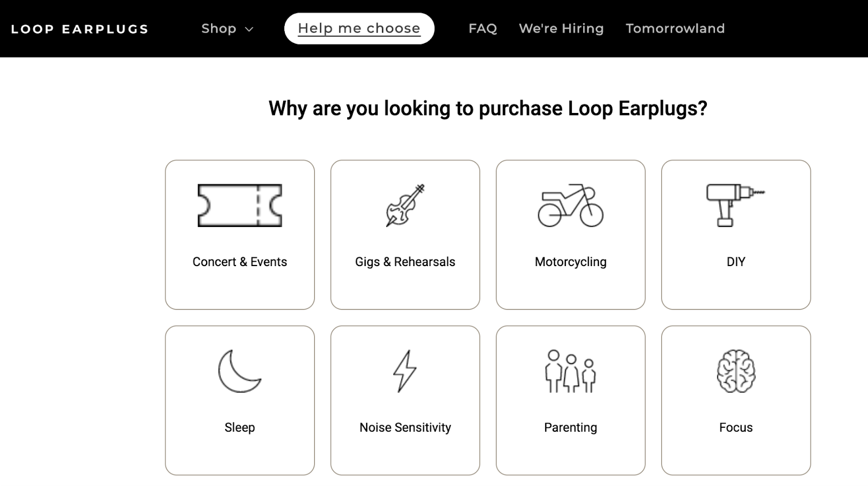The image size is (868, 486).
Task: Select the Motorcycling text label
Action: click(571, 262)
